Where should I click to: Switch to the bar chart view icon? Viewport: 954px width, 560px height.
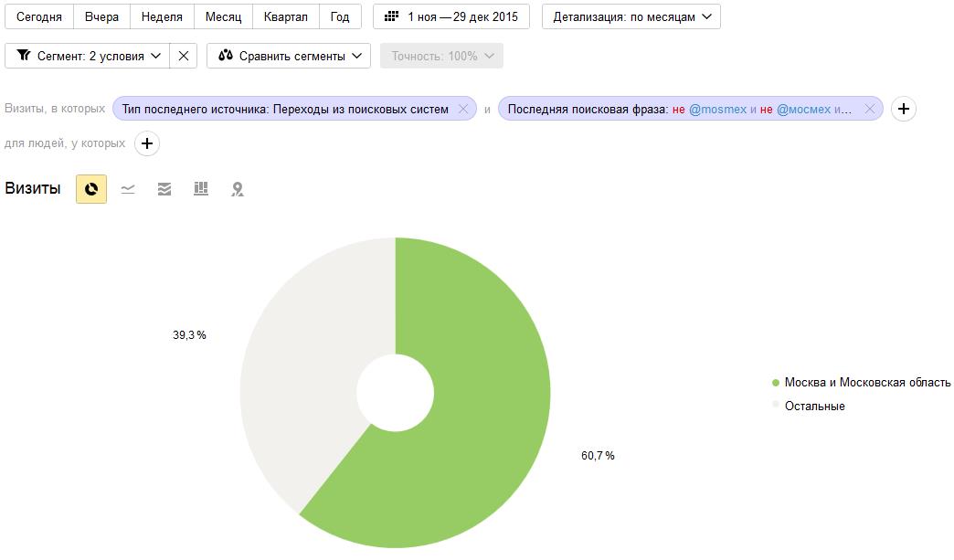pyautogui.click(x=201, y=188)
